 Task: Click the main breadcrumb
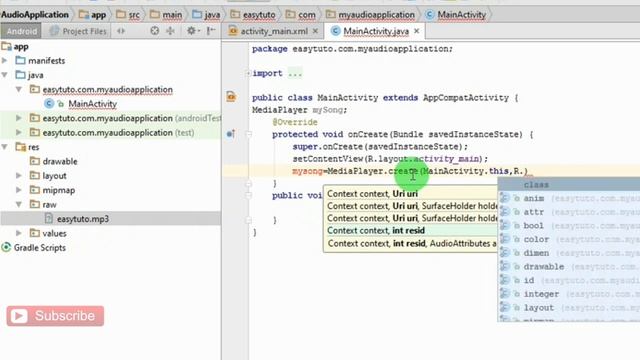point(166,15)
